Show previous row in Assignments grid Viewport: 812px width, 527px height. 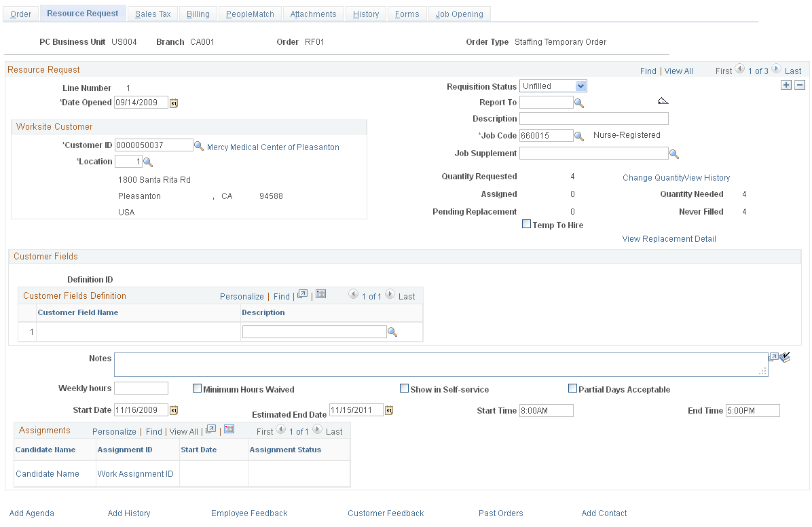coord(280,429)
